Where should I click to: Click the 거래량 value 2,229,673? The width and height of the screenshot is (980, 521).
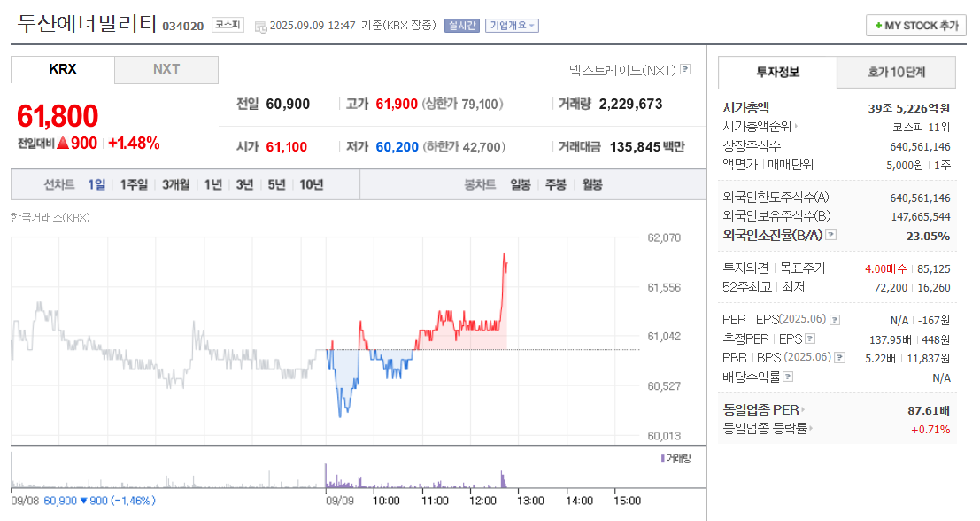(x=630, y=104)
